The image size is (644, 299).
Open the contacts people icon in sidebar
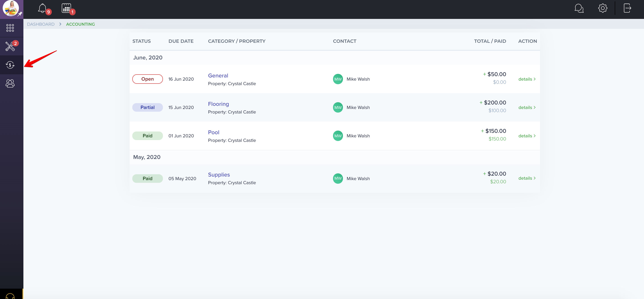pyautogui.click(x=10, y=83)
